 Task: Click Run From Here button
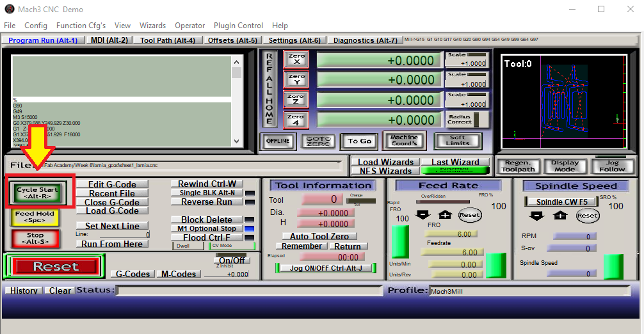coord(112,244)
